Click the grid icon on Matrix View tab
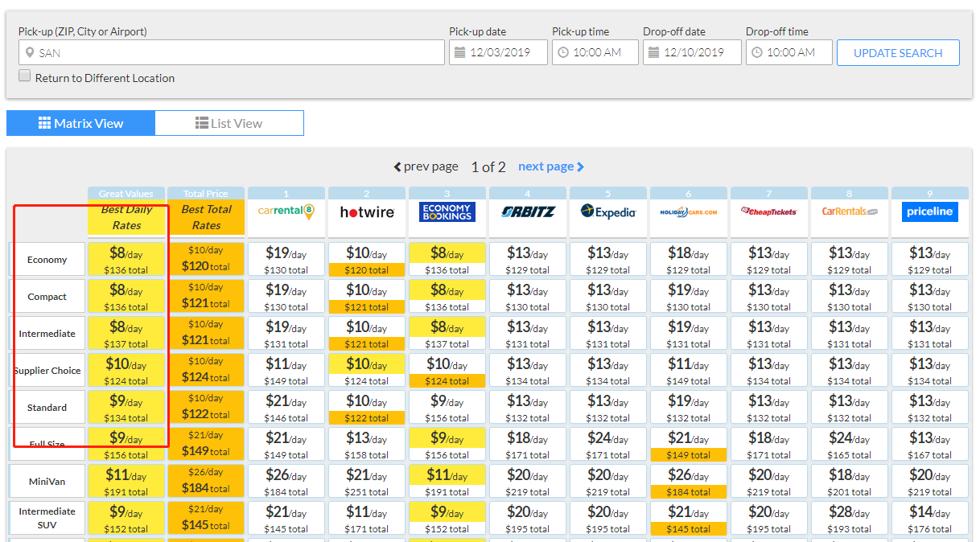Image resolution: width=980 pixels, height=542 pixels. point(45,123)
